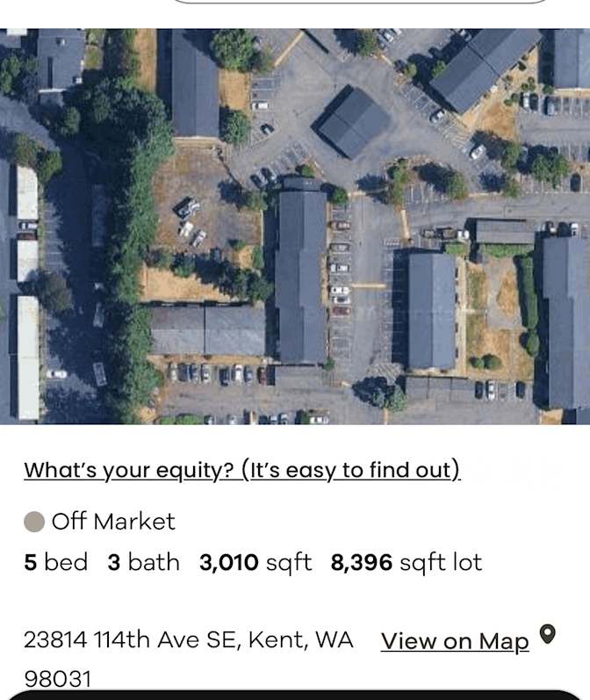590x700 pixels.
Task: Click the rounded search field at top
Action: (359, 2)
